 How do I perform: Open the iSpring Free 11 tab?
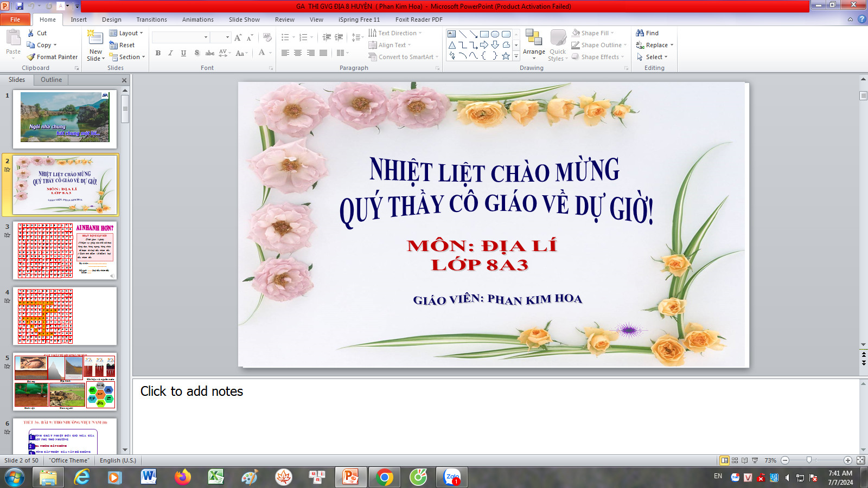pos(359,20)
